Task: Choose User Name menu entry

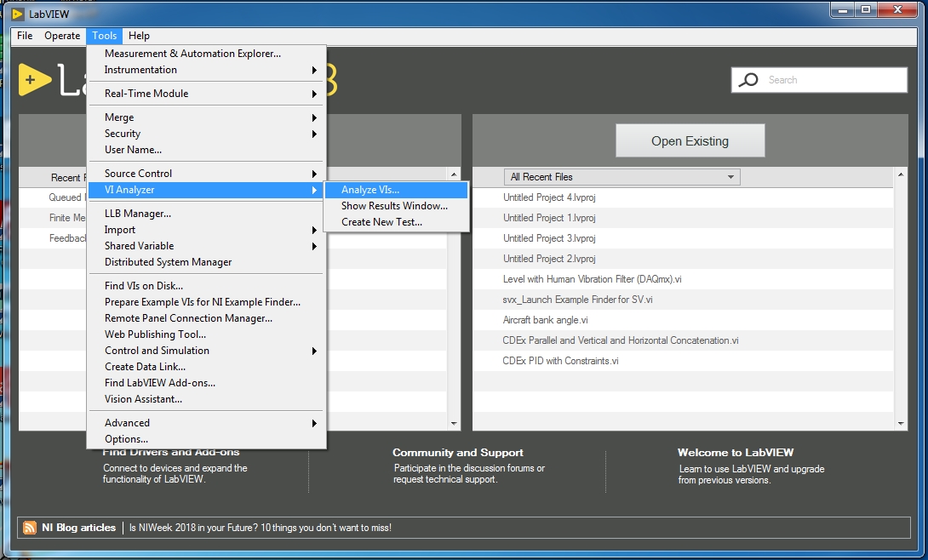Action: click(x=206, y=150)
